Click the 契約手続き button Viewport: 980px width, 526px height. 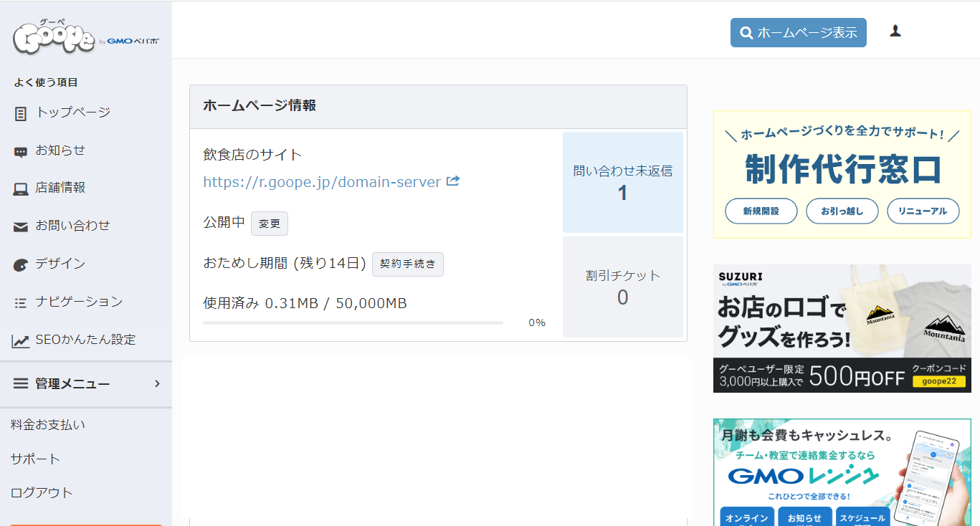(x=407, y=264)
